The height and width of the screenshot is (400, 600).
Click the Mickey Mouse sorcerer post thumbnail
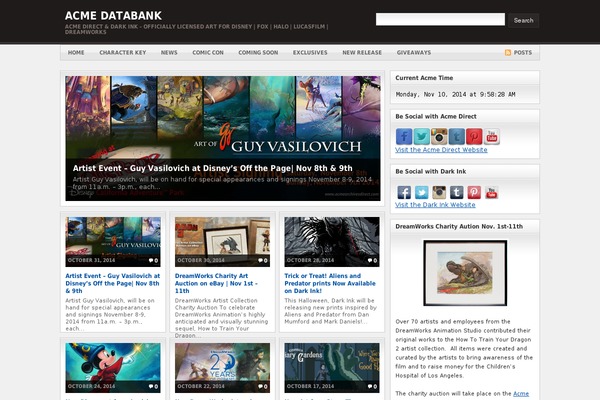(x=112, y=366)
